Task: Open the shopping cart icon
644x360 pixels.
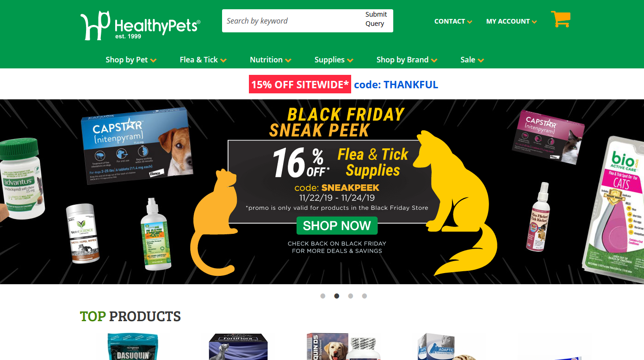Action: pos(561,19)
